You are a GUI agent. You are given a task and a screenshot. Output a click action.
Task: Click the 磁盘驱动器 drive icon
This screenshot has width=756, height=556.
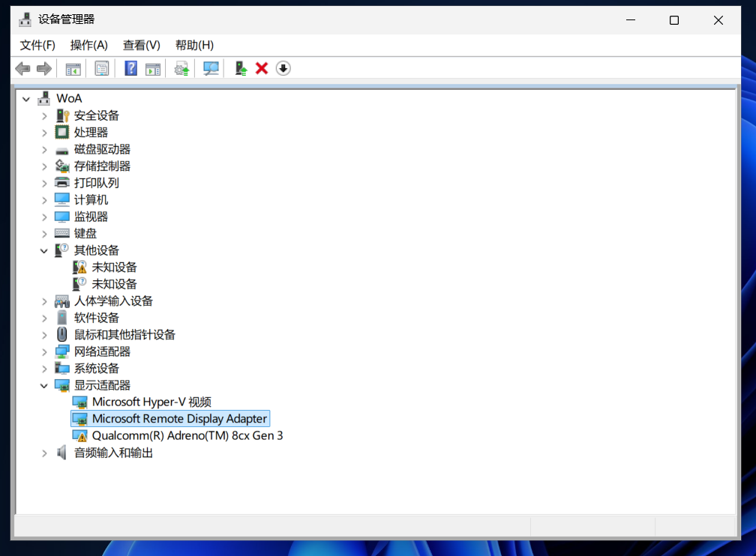pyautogui.click(x=62, y=151)
